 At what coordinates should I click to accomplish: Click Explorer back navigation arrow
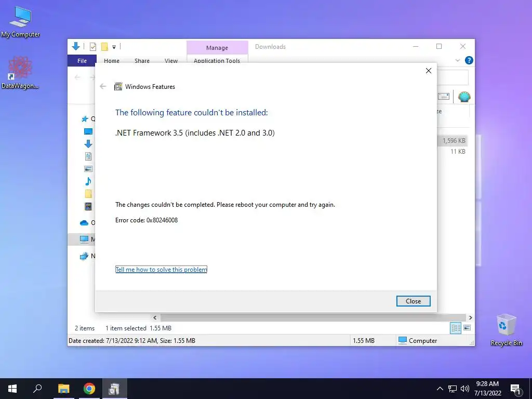78,77
